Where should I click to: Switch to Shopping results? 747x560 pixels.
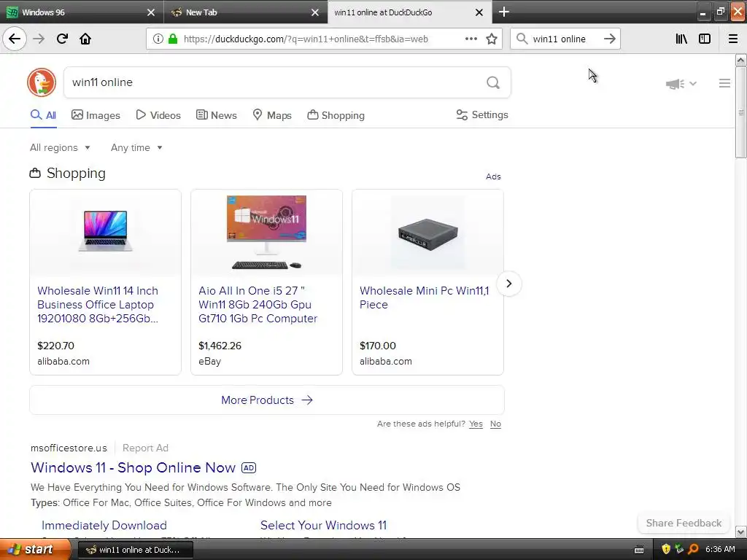click(336, 115)
